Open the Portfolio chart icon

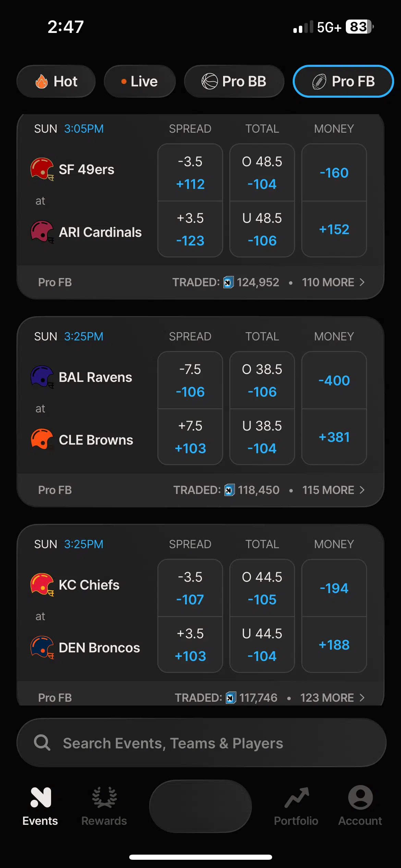point(296,797)
